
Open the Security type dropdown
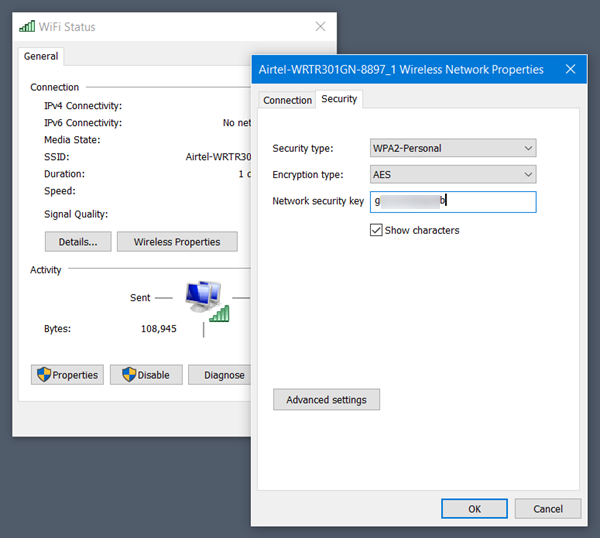[453, 148]
